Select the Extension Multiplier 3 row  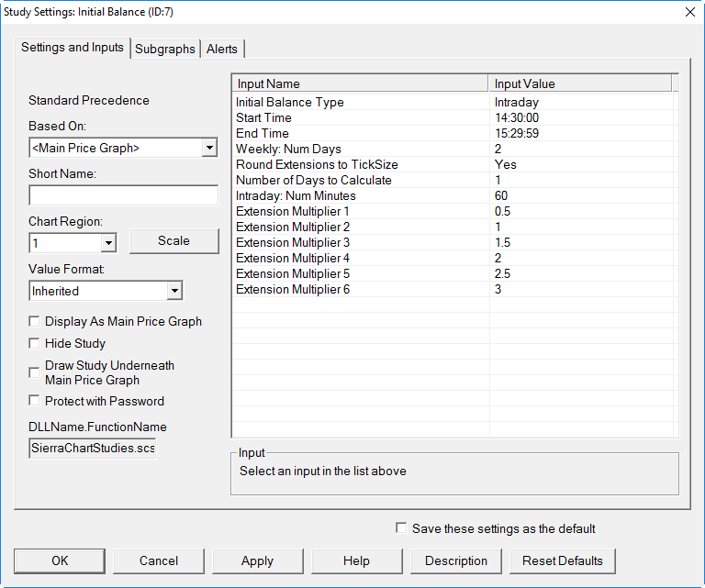(x=453, y=242)
